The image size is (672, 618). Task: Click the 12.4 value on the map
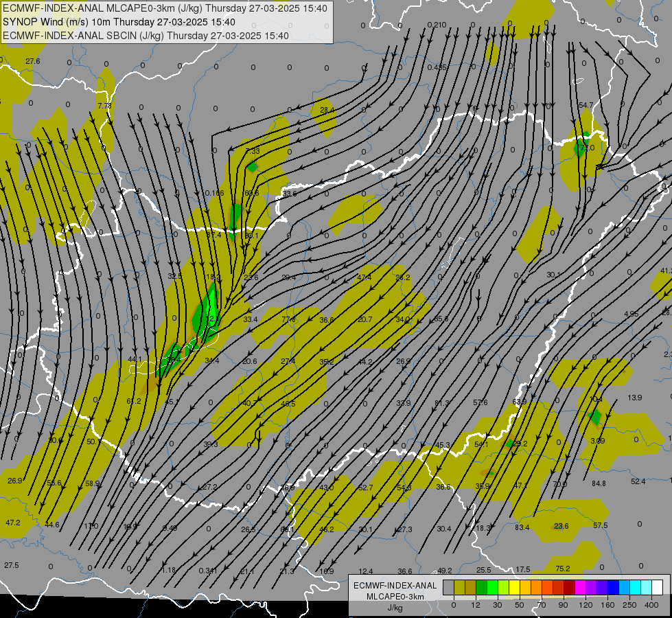[x=366, y=572]
